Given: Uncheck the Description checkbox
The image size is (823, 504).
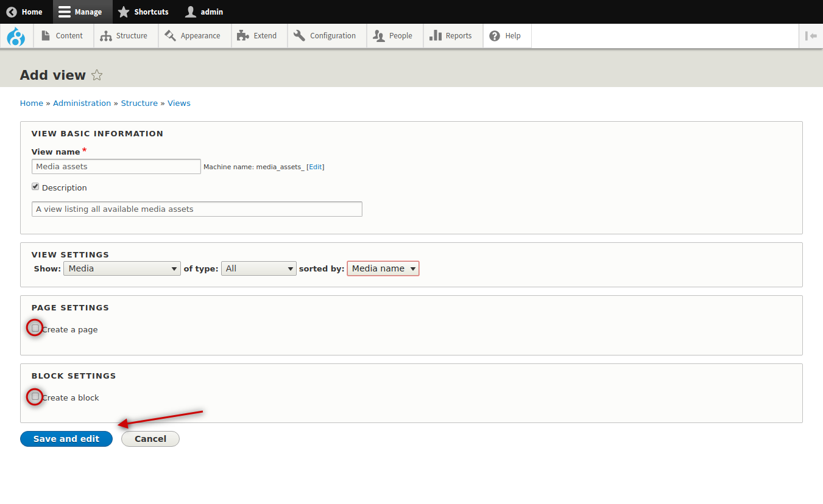Looking at the screenshot, I should pyautogui.click(x=35, y=187).
